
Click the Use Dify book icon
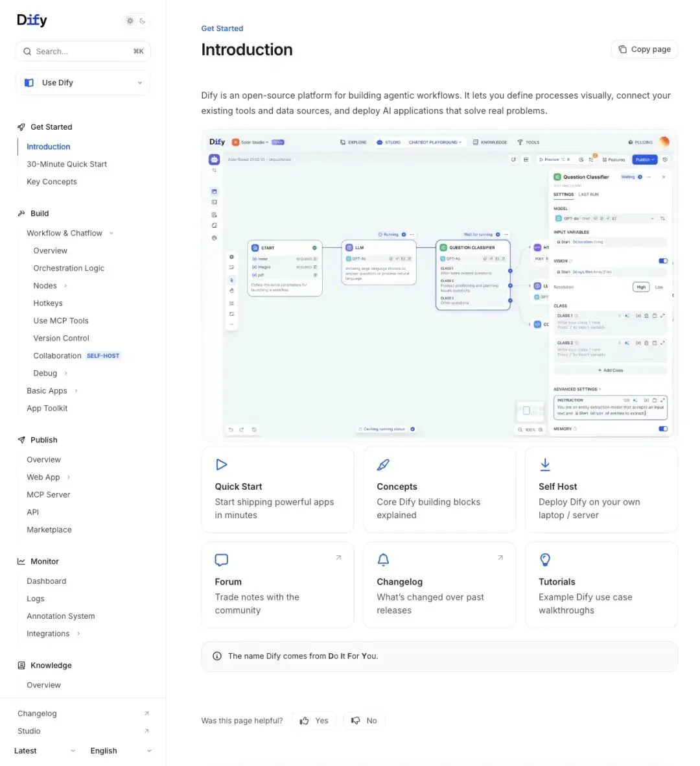(29, 82)
